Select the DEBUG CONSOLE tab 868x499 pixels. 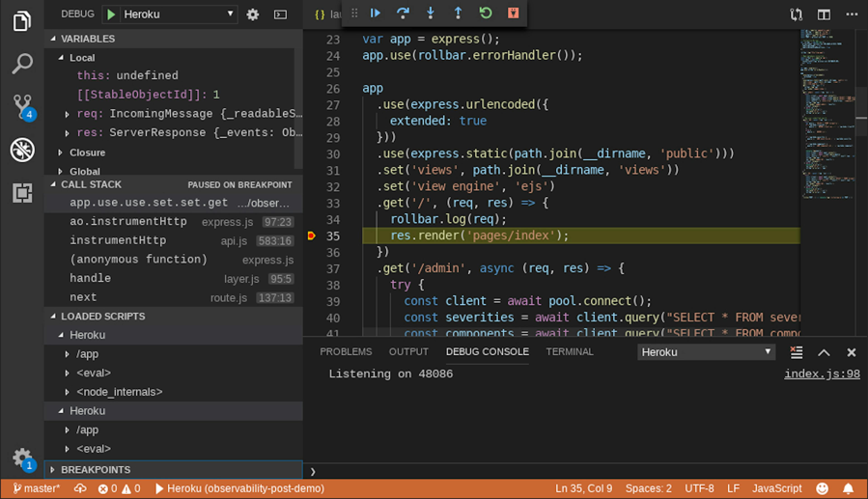[x=487, y=352]
